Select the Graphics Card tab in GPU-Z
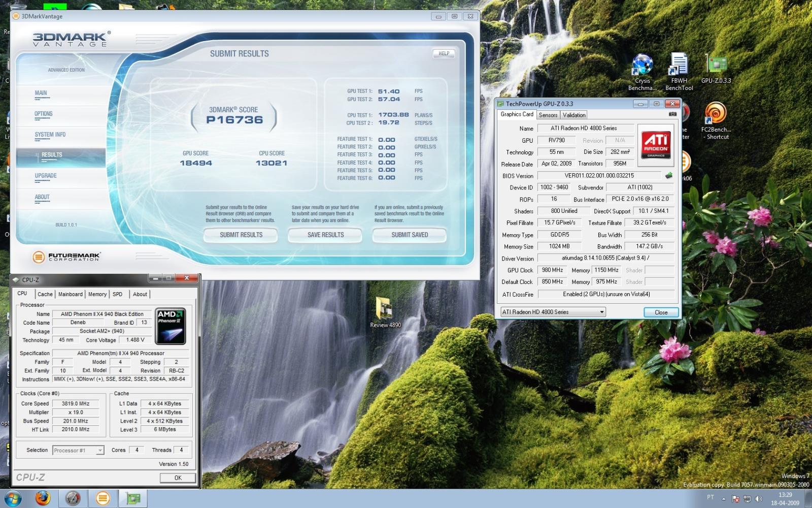 (x=517, y=114)
